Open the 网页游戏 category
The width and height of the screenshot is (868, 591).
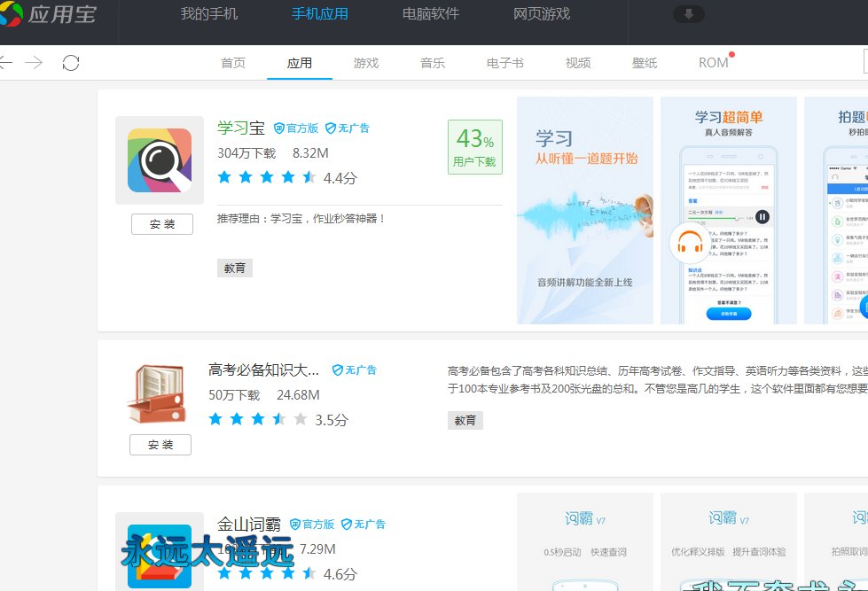click(x=542, y=14)
